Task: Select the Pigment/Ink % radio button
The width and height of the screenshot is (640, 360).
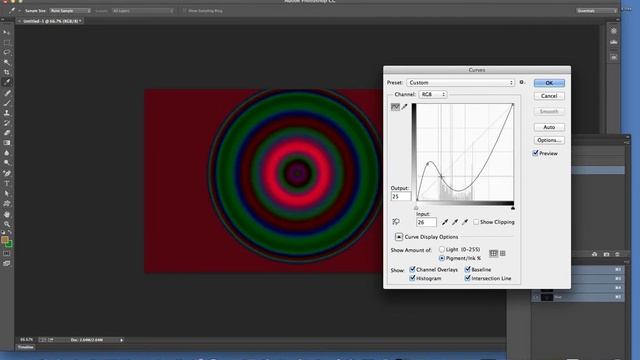Action: [x=442, y=258]
